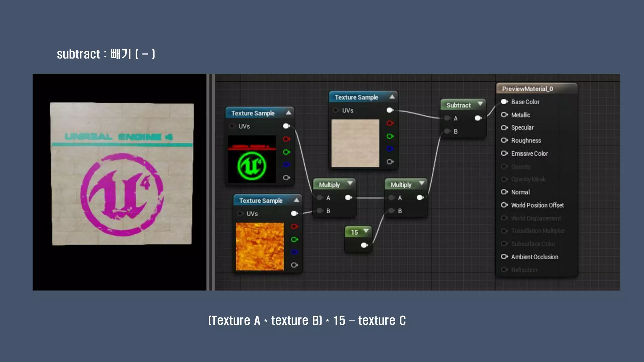Viewport: 644px width, 362px height.
Task: Click the white RGB output pin of the lava Texture Sample
Action: click(294, 213)
